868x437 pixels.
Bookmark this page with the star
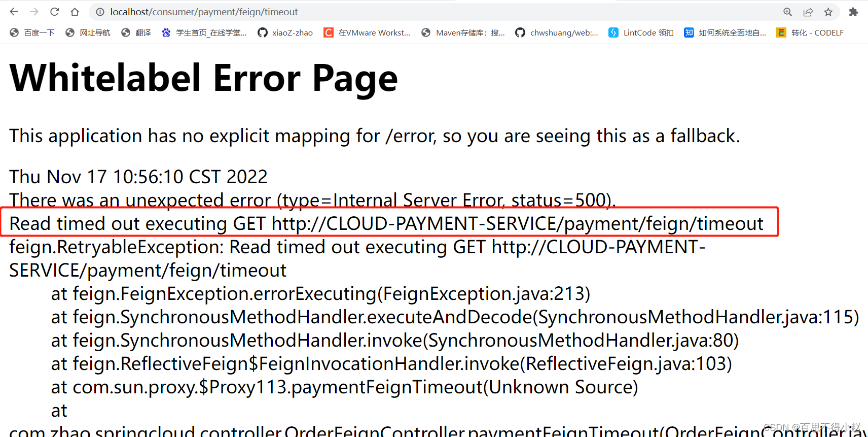pos(828,12)
